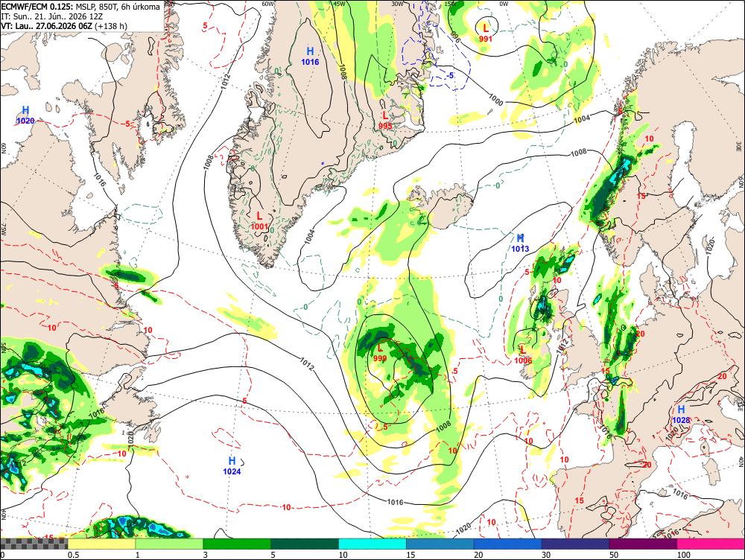Viewport: 745px width, 560px height.
Task: Click the legend tick label '100'
Action: click(x=684, y=555)
